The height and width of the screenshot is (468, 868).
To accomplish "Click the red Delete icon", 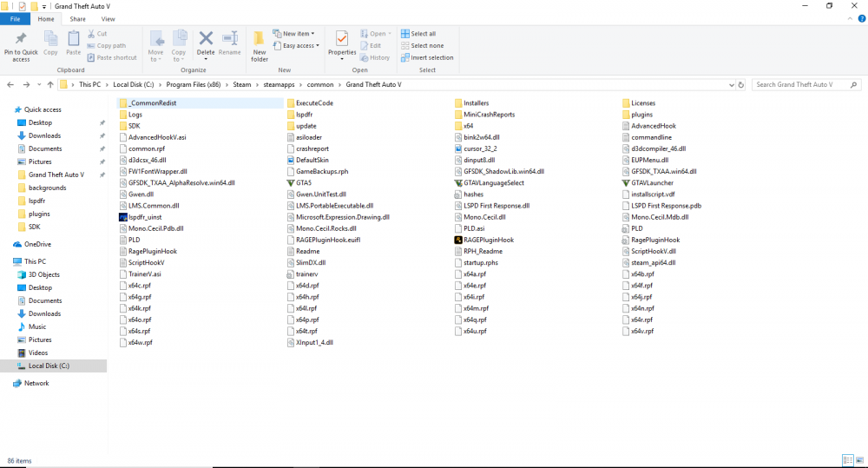I will (x=206, y=38).
